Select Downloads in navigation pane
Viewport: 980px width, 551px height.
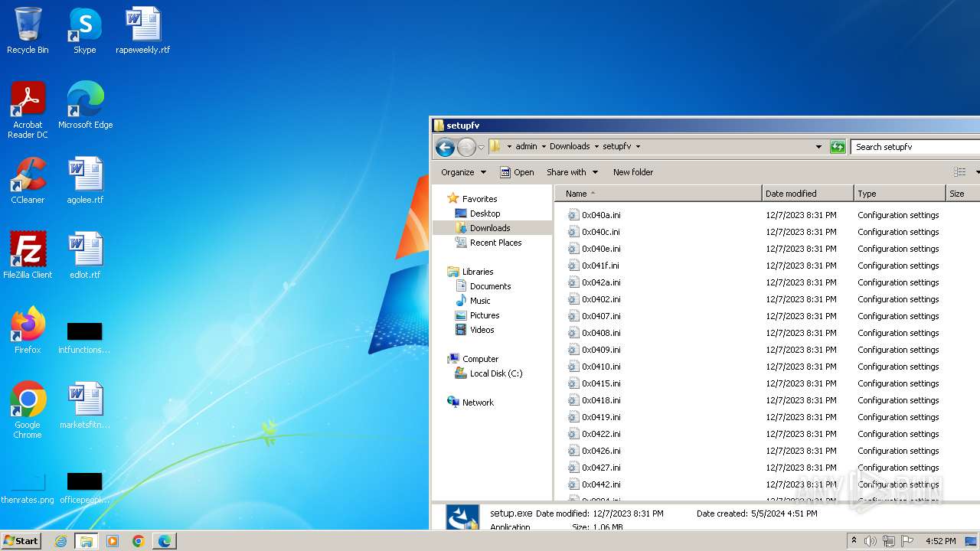[483, 228]
